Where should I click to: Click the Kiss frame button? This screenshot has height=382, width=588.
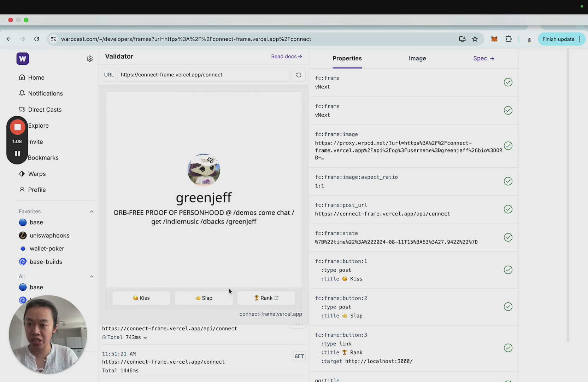[x=141, y=298]
